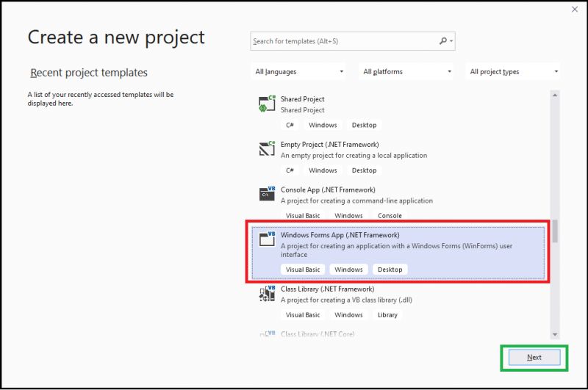The image size is (588, 390).
Task: Click Library tag under Class Library
Action: coord(387,315)
